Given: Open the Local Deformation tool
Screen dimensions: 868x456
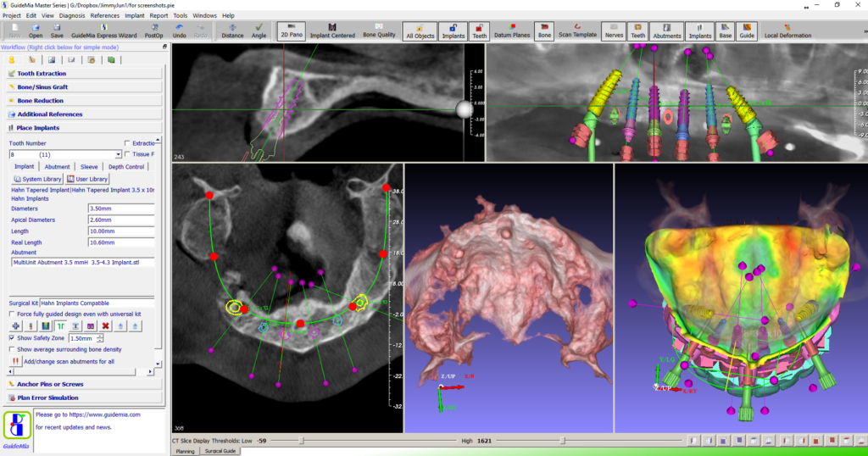Looking at the screenshot, I should point(787,31).
